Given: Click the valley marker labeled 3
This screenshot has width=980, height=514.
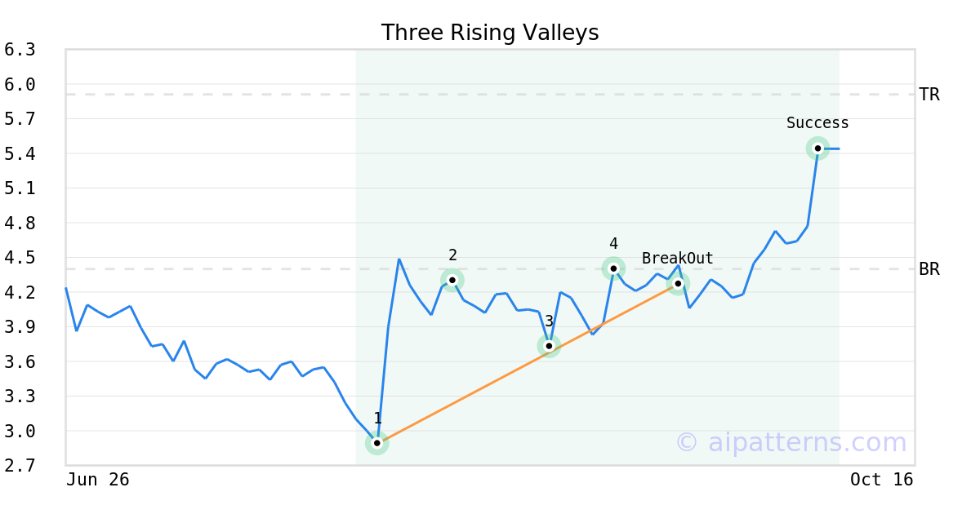Looking at the screenshot, I should [550, 346].
